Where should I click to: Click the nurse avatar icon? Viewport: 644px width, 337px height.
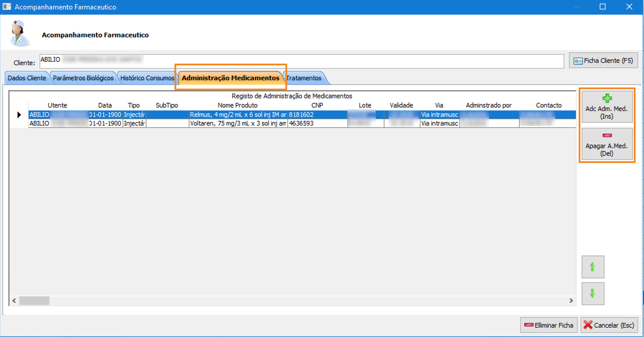19,33
